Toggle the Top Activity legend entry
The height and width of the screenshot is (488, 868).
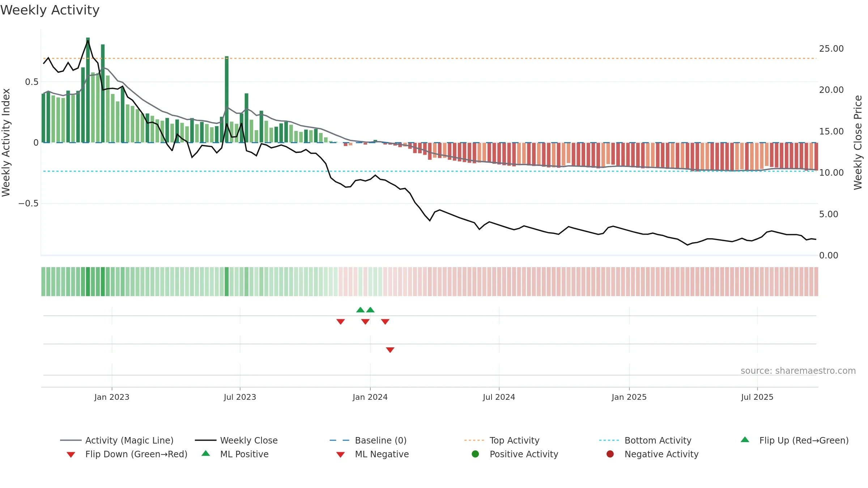click(x=502, y=440)
